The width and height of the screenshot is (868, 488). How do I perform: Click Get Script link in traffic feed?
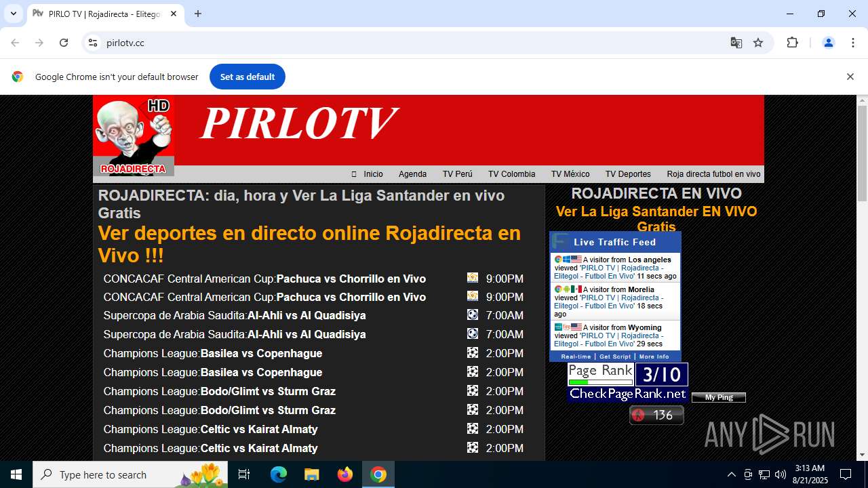[615, 357]
